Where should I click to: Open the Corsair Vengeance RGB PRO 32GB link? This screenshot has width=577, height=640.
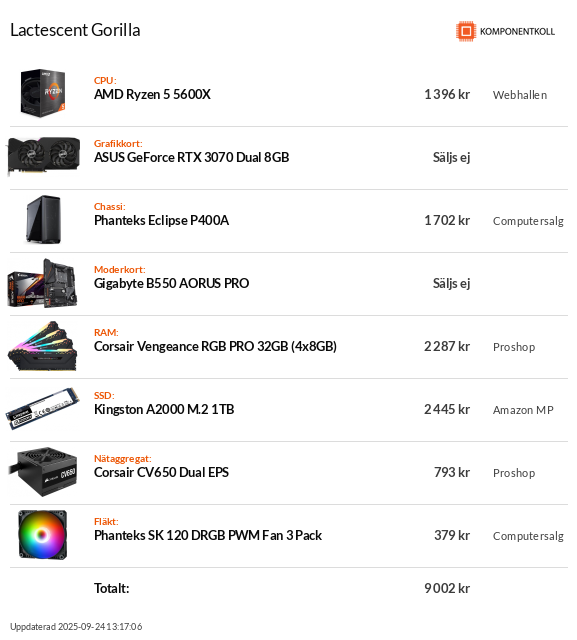point(215,346)
